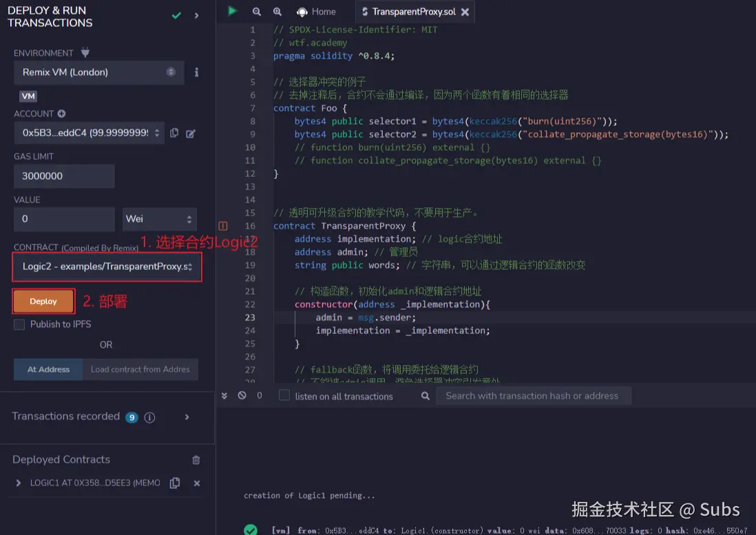This screenshot has height=535, width=756.
Task: Click the zoom out magnifier icon
Action: pyautogui.click(x=257, y=12)
